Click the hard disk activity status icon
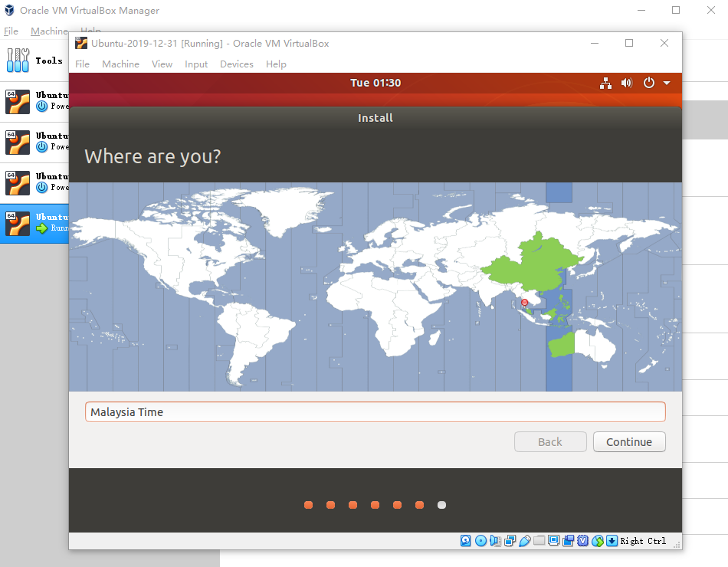The width and height of the screenshot is (728, 567). (466, 540)
